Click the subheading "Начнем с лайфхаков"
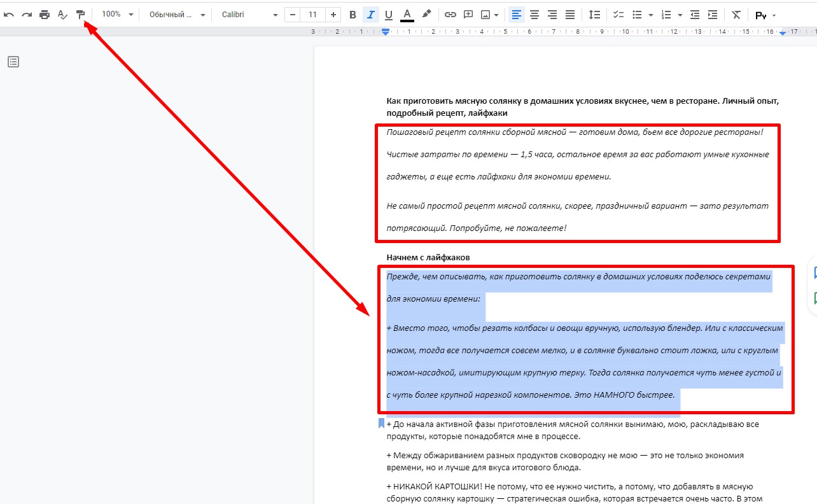Image resolution: width=817 pixels, height=504 pixels. pyautogui.click(x=428, y=257)
